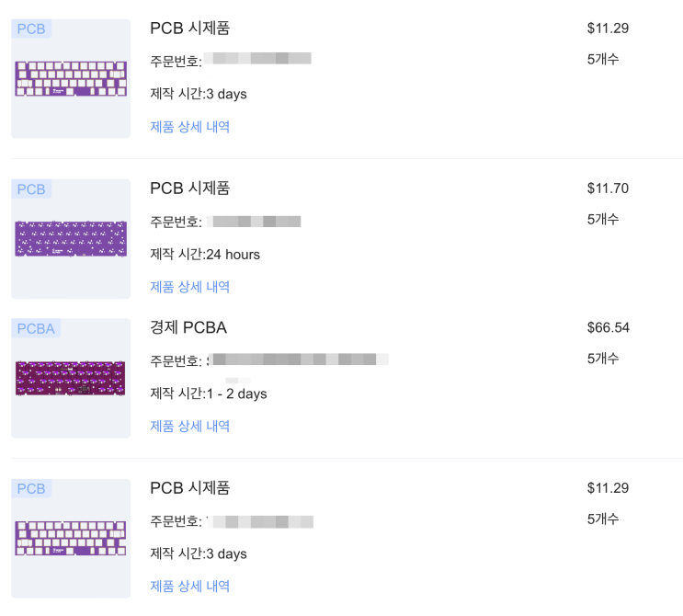
Task: Click the $11.70 price
Action: [x=608, y=188]
